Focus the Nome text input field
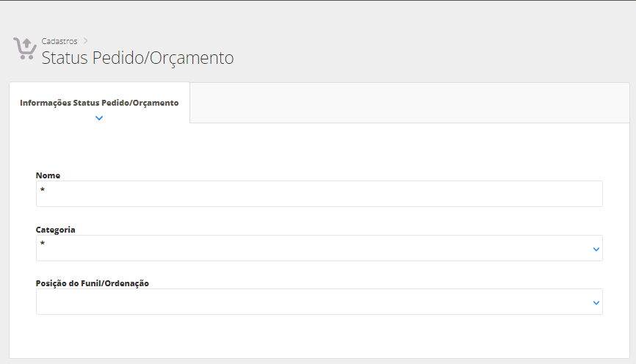The image size is (636, 364). (x=319, y=194)
